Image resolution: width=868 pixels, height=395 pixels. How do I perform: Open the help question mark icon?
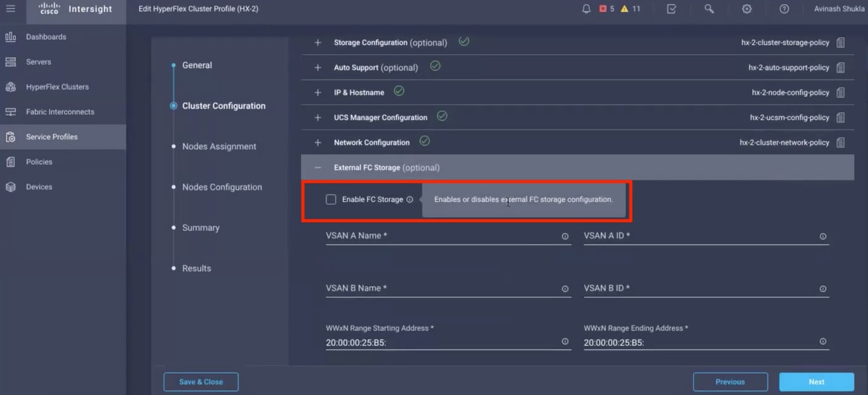[784, 9]
